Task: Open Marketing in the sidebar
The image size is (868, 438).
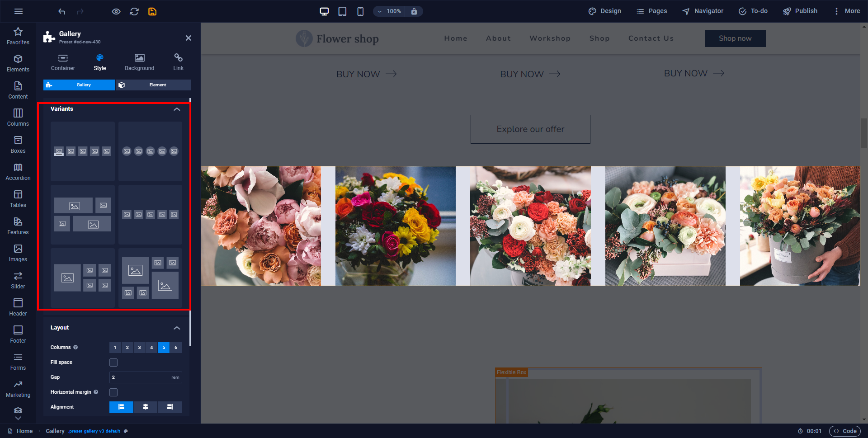Action: 18,389
